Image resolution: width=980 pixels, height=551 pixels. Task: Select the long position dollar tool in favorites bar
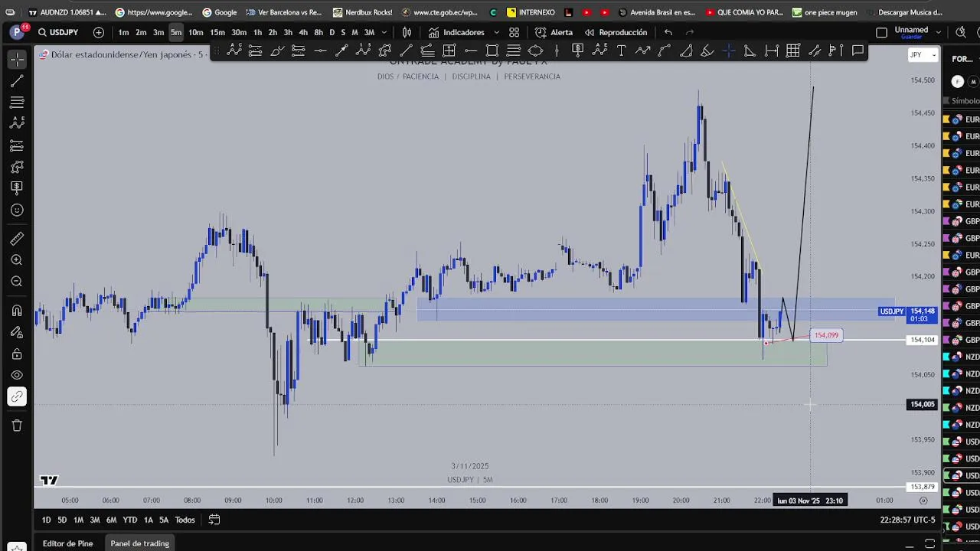[578, 51]
